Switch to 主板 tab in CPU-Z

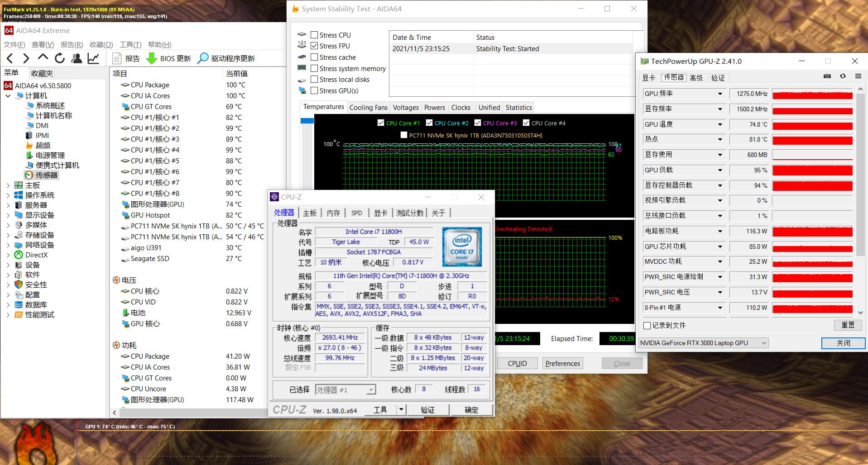coord(310,213)
